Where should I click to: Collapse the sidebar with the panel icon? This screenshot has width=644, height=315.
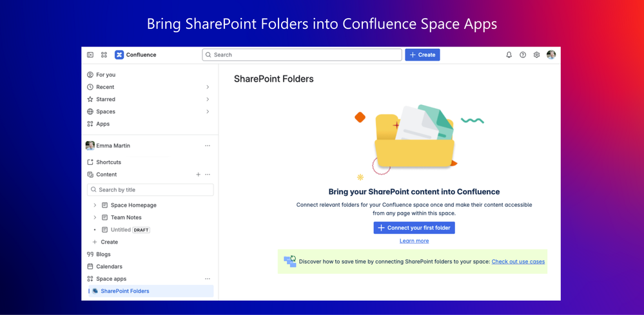click(90, 55)
